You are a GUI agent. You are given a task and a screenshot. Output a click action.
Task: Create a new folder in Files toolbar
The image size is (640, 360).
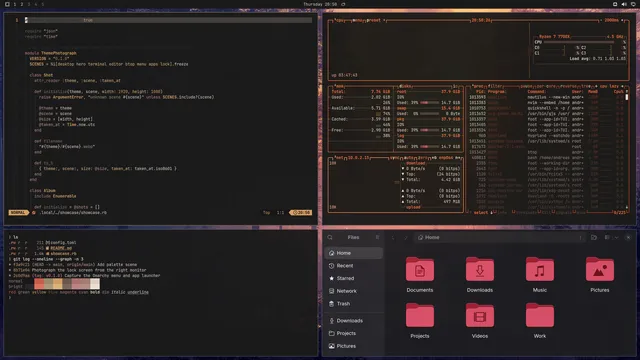594,238
